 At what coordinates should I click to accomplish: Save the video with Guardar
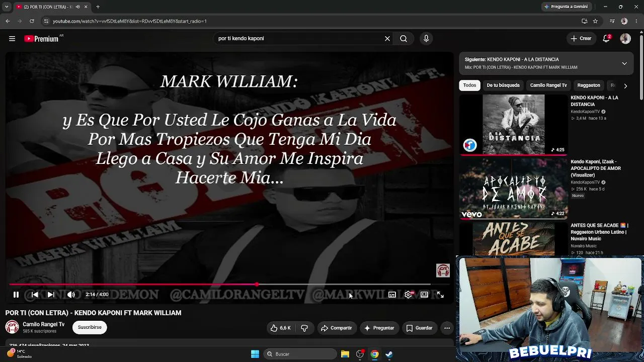click(419, 328)
